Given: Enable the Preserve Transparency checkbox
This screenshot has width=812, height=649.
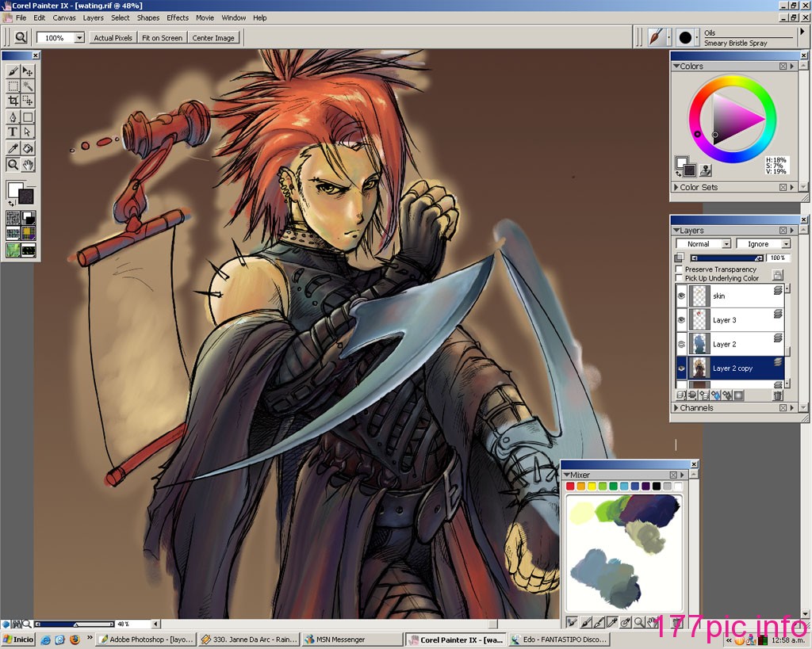Looking at the screenshot, I should (x=679, y=269).
